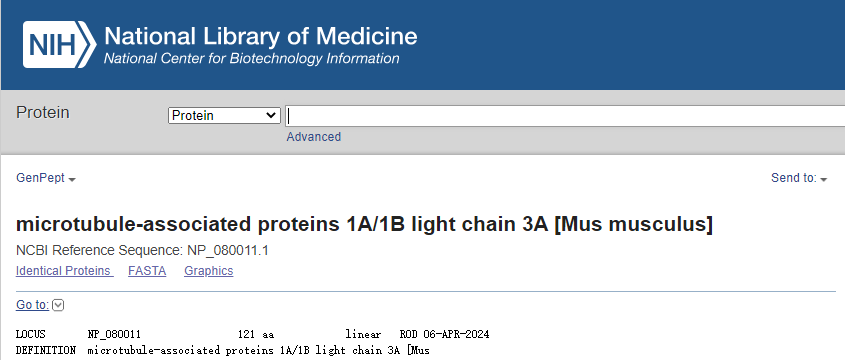Click the GenPept format arrow icon
845x360 pixels.
click(x=72, y=179)
